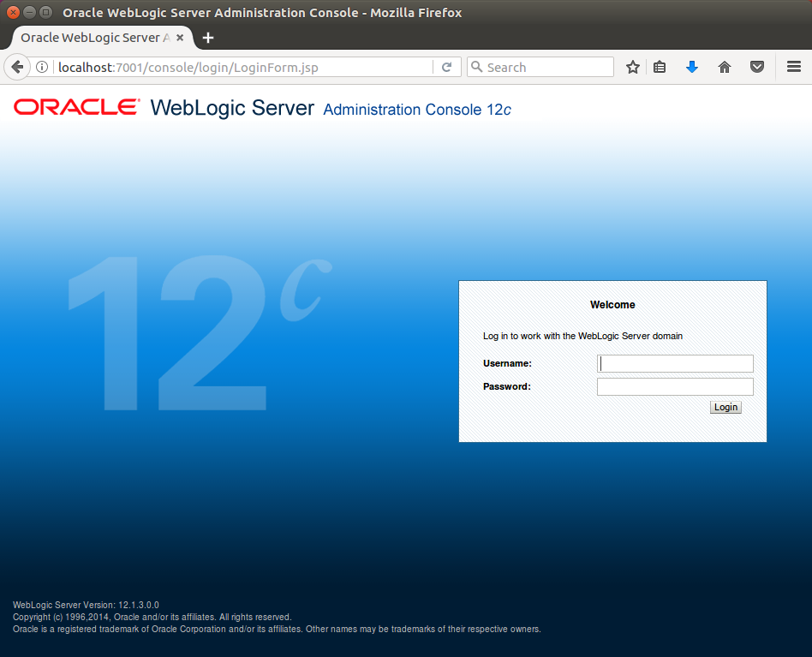Click 'WebLogic Server Version: 12.1.3.0.0' text
Screen dimensions: 812x657
[x=86, y=605]
